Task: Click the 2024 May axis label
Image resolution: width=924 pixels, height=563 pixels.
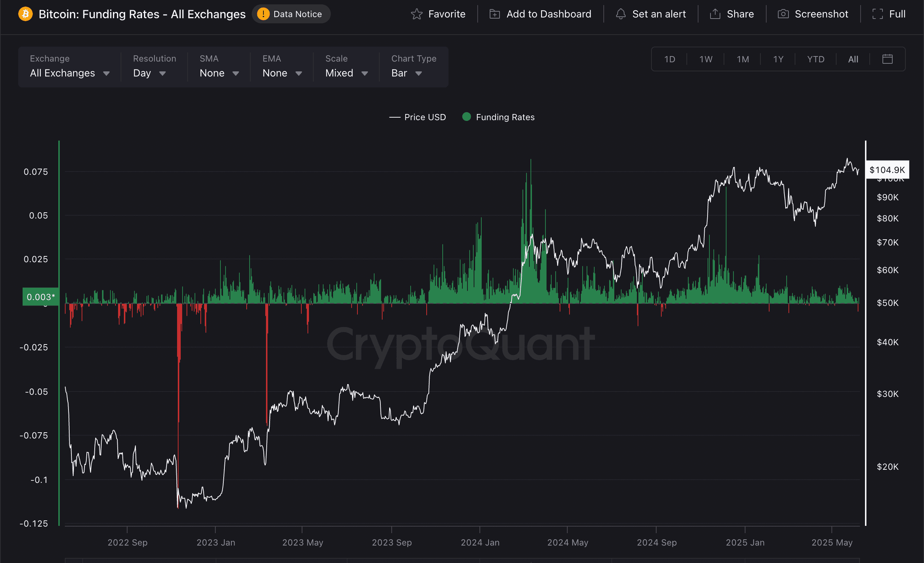Action: click(x=567, y=542)
